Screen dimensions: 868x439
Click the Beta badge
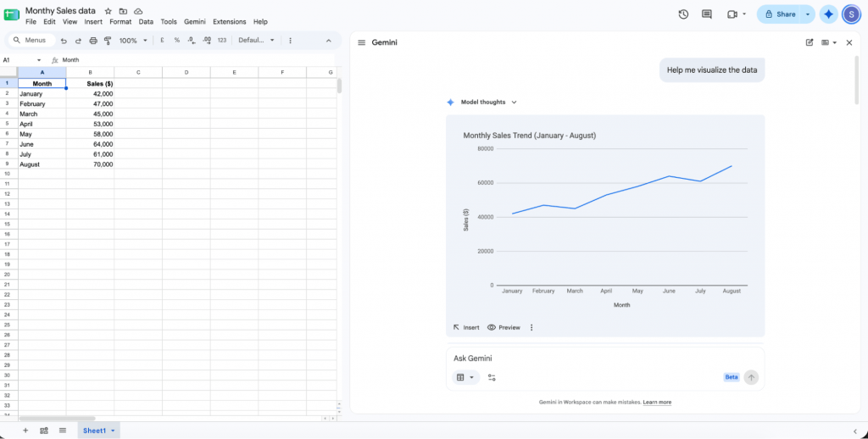pyautogui.click(x=732, y=377)
